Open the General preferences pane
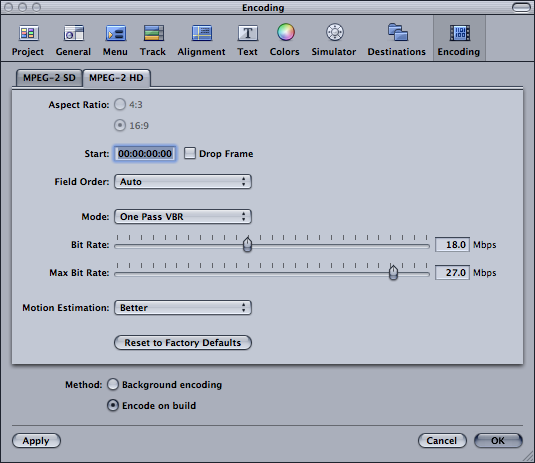 73,40
